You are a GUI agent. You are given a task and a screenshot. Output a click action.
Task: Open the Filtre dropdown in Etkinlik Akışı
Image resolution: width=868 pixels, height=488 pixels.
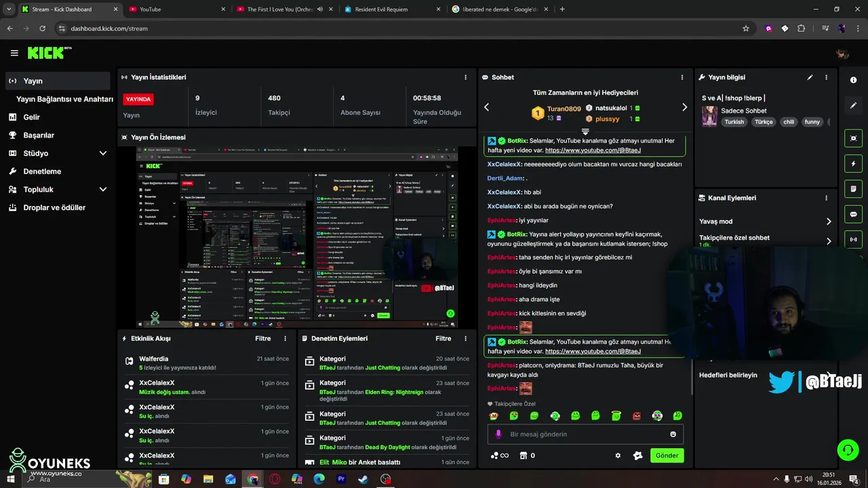tap(263, 338)
